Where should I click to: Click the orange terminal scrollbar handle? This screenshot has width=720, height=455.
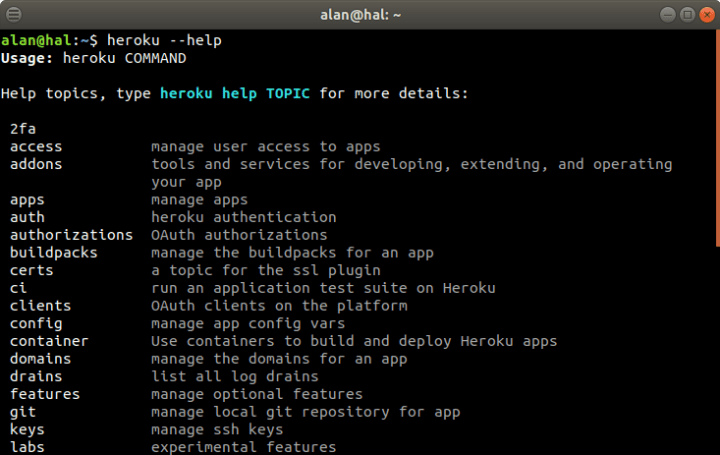[x=718, y=138]
